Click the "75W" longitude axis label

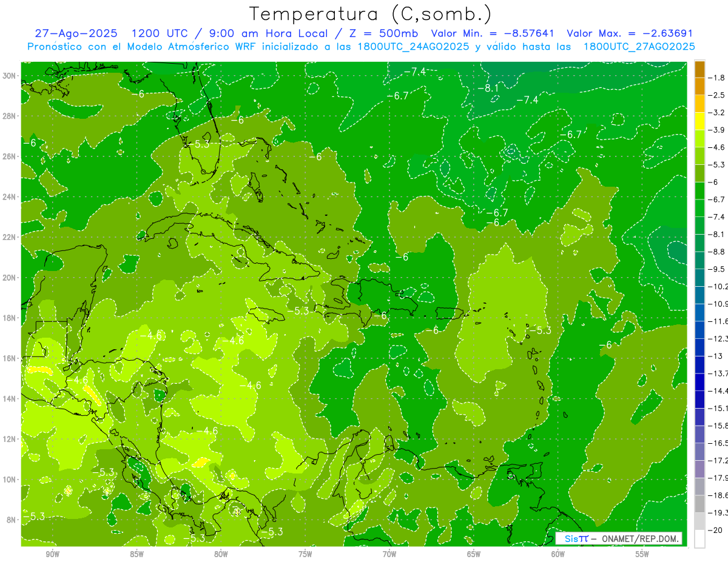(x=305, y=554)
